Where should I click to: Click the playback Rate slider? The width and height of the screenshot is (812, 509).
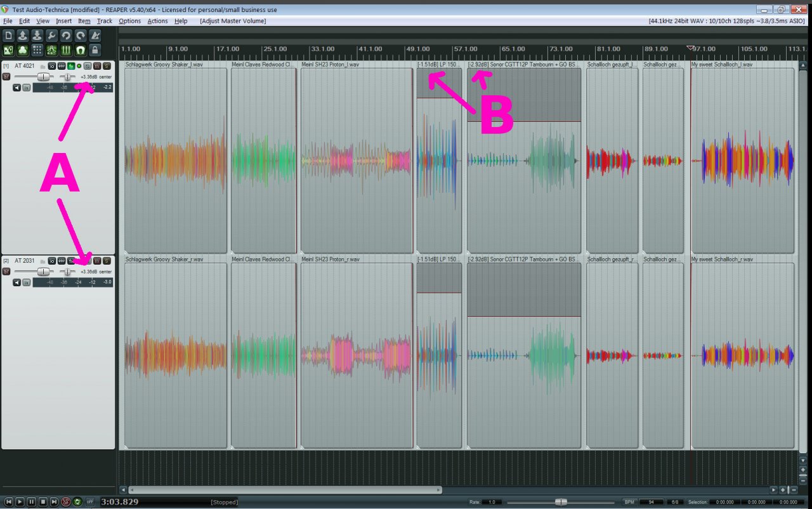[x=561, y=502]
